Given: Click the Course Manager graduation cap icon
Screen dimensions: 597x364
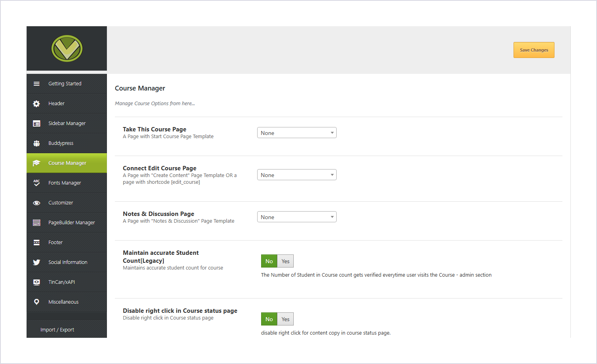Looking at the screenshot, I should [37, 163].
